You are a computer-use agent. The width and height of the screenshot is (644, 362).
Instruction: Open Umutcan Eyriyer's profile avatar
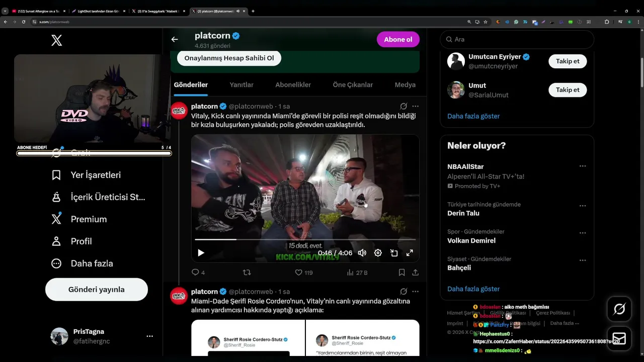456,61
